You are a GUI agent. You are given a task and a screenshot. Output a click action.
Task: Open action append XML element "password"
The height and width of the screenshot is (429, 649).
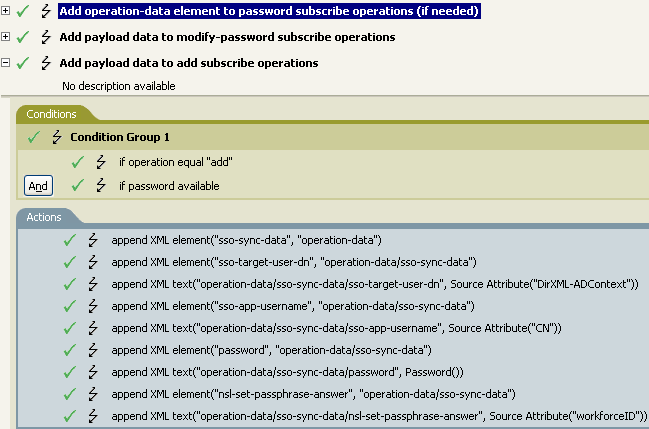coord(271,350)
